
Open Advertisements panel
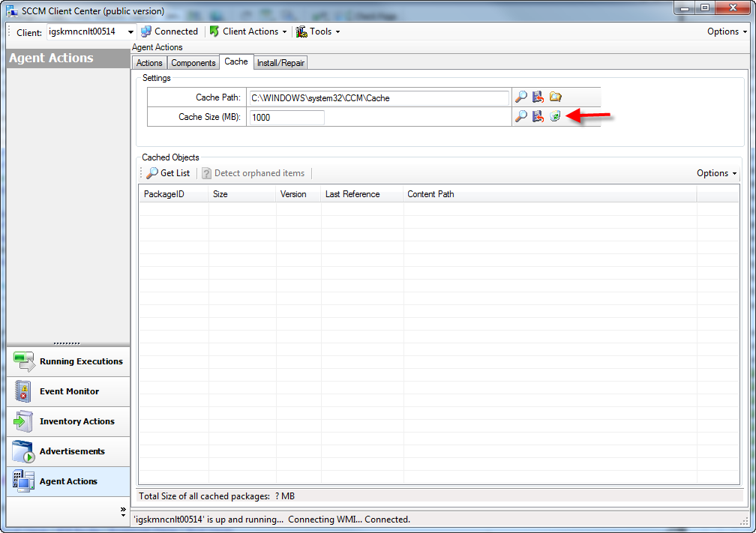point(68,451)
